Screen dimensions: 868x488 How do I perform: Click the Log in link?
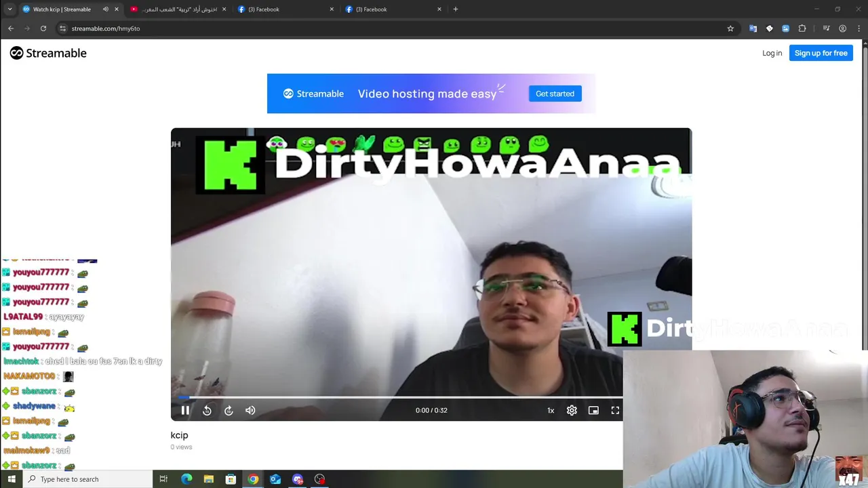(x=772, y=53)
